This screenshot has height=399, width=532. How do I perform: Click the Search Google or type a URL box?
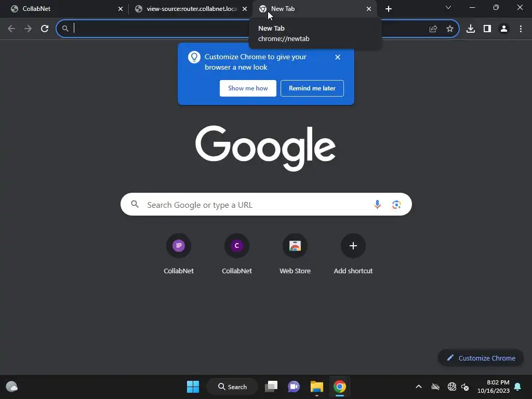[x=266, y=205]
